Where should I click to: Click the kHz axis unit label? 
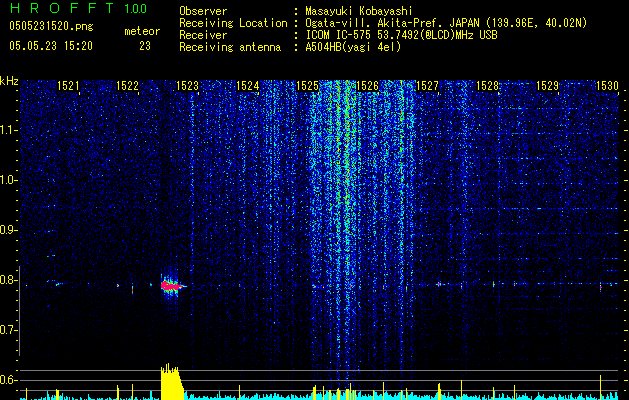click(x=9, y=81)
